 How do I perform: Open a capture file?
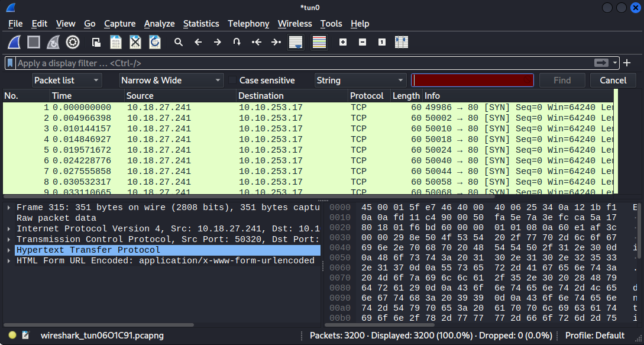click(96, 42)
